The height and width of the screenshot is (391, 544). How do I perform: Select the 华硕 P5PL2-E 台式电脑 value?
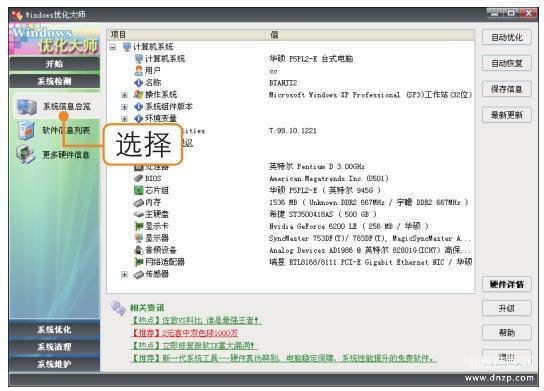[x=311, y=59]
